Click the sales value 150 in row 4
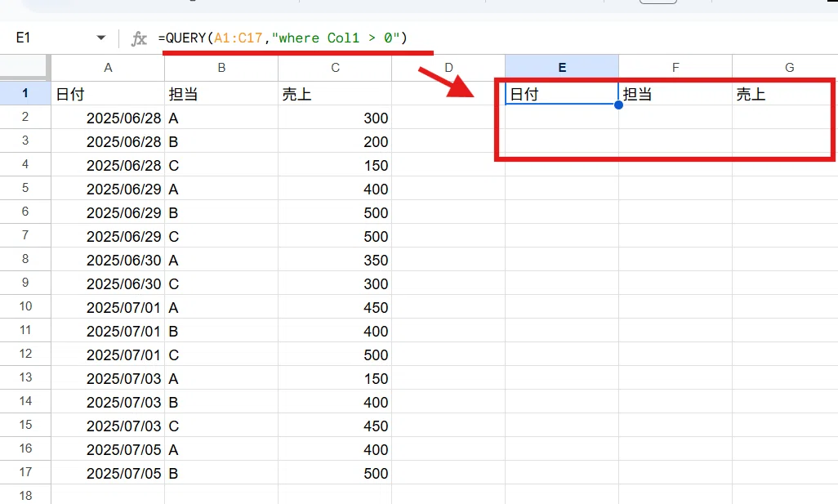 (335, 165)
